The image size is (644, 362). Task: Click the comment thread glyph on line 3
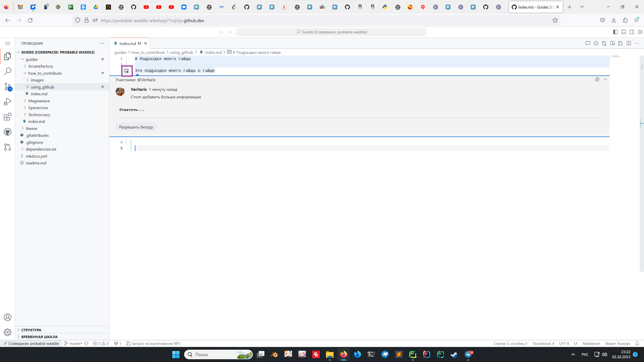click(x=127, y=71)
